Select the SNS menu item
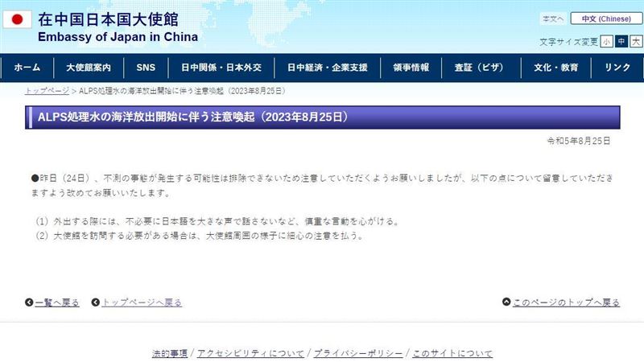 [146, 68]
